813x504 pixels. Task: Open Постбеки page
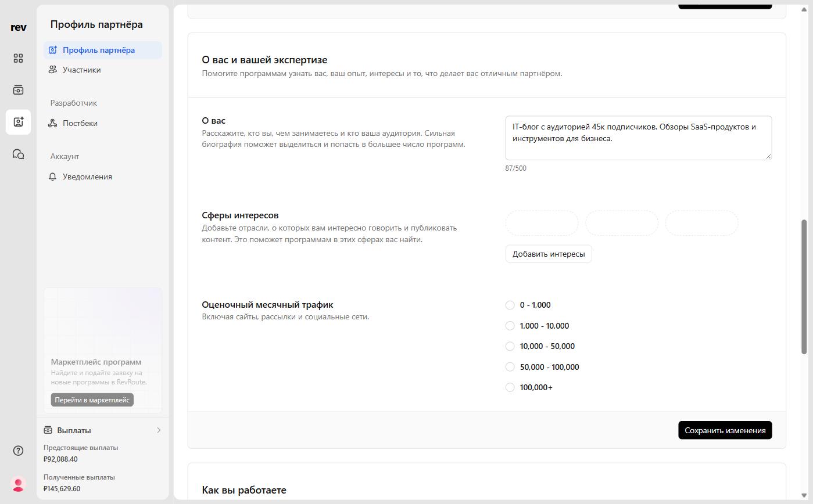103,123
